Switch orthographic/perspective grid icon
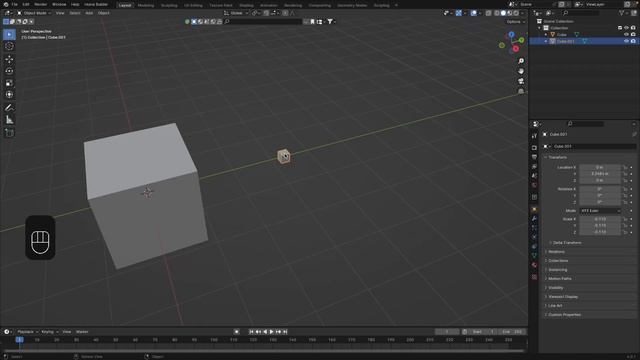 click(x=521, y=91)
